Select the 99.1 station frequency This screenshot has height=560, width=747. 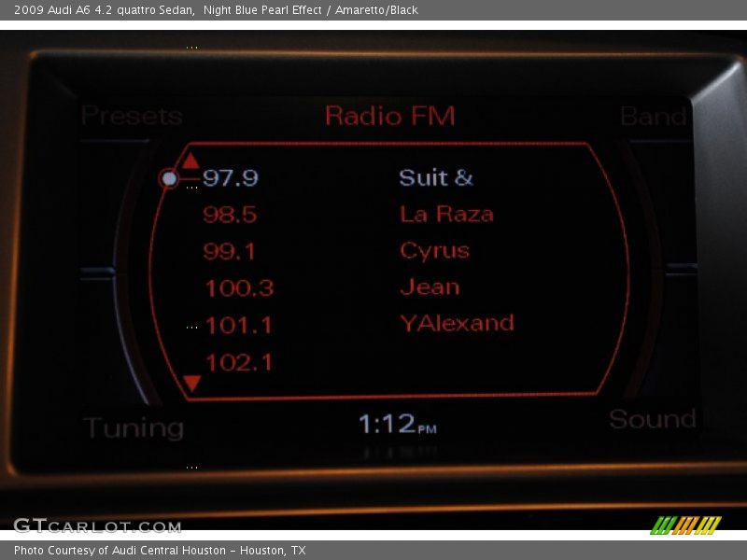tap(229, 251)
